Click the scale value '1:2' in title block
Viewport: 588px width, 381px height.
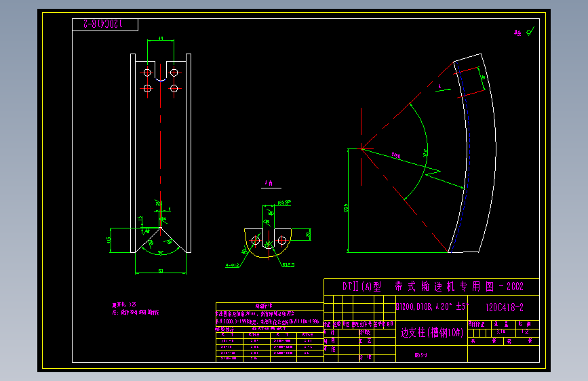(525, 332)
